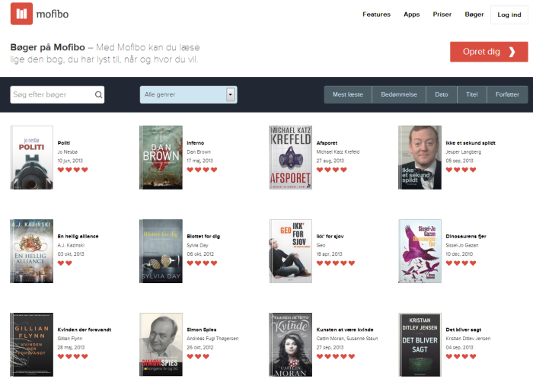Image resolution: width=533 pixels, height=392 pixels.
Task: Open Features in top navigation
Action: coord(376,14)
